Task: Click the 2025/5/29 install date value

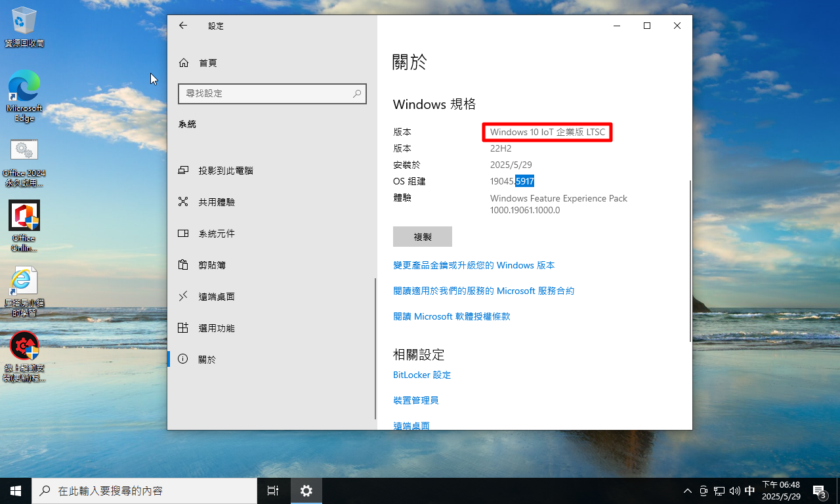Action: click(x=511, y=165)
